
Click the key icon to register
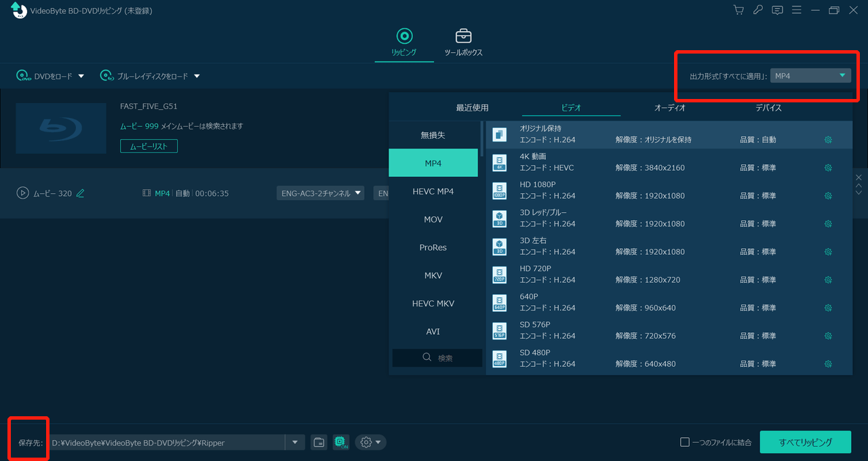pyautogui.click(x=757, y=10)
